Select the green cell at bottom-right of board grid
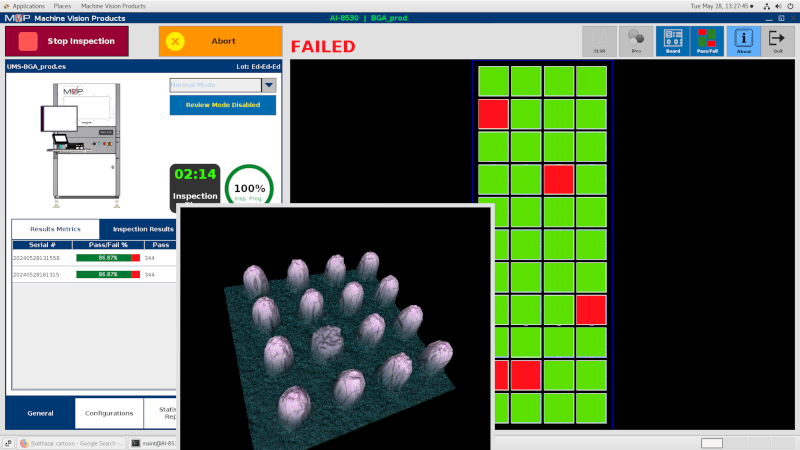The height and width of the screenshot is (450, 800). tap(591, 408)
